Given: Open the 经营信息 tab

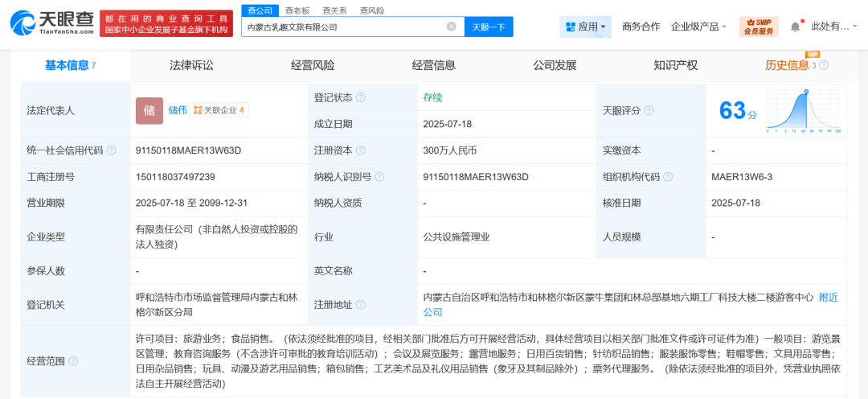Looking at the screenshot, I should 434,65.
